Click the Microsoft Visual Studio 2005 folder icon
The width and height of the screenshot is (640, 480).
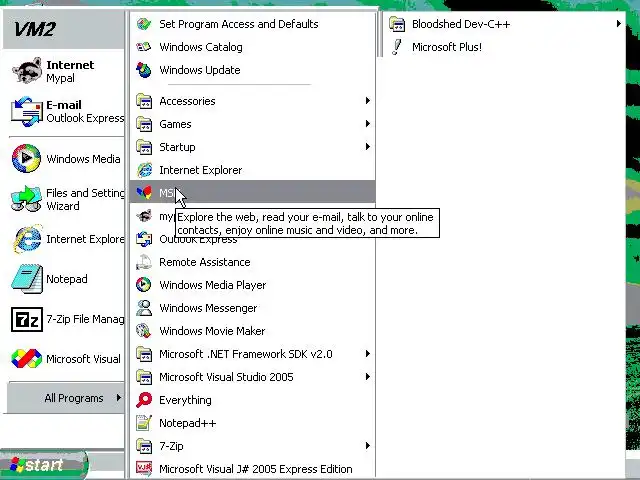[144, 377]
